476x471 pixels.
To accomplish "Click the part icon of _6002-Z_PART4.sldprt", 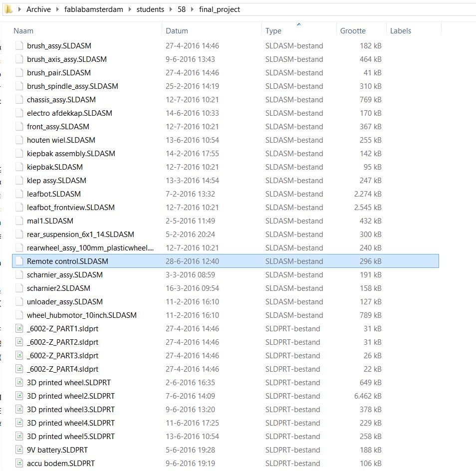I will (19, 369).
